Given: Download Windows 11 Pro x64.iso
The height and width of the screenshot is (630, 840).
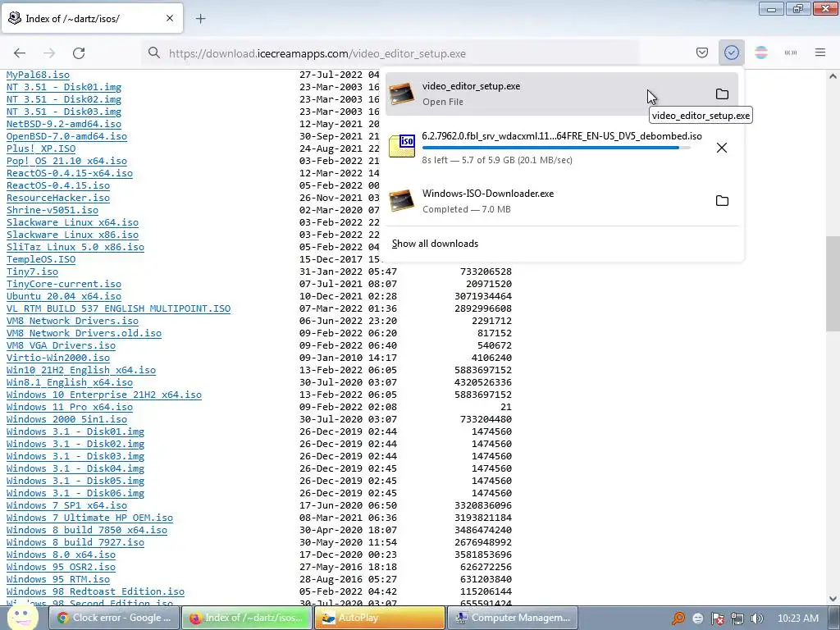Looking at the screenshot, I should point(70,408).
